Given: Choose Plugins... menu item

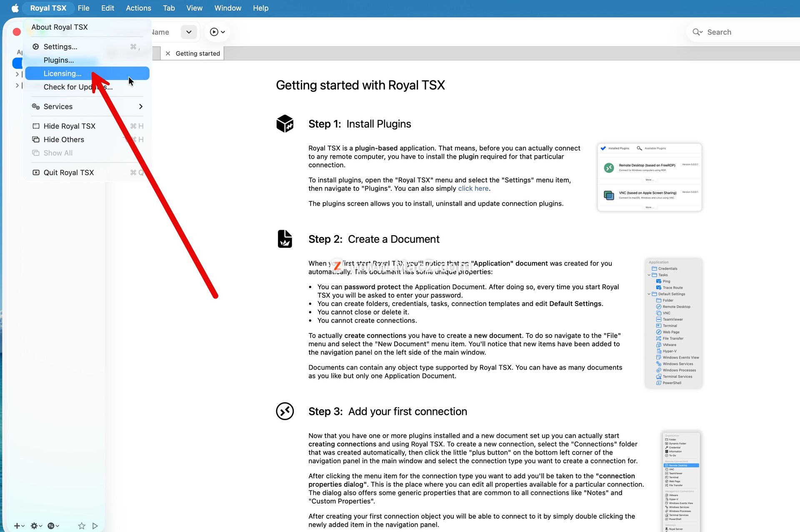Looking at the screenshot, I should (59, 60).
